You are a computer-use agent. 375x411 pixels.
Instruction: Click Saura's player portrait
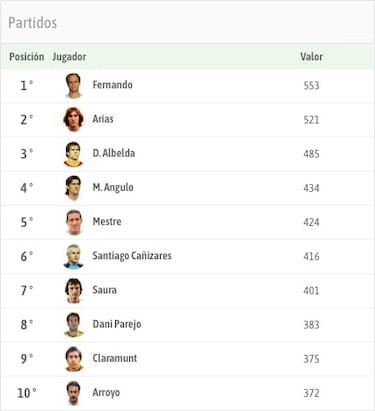tap(73, 291)
